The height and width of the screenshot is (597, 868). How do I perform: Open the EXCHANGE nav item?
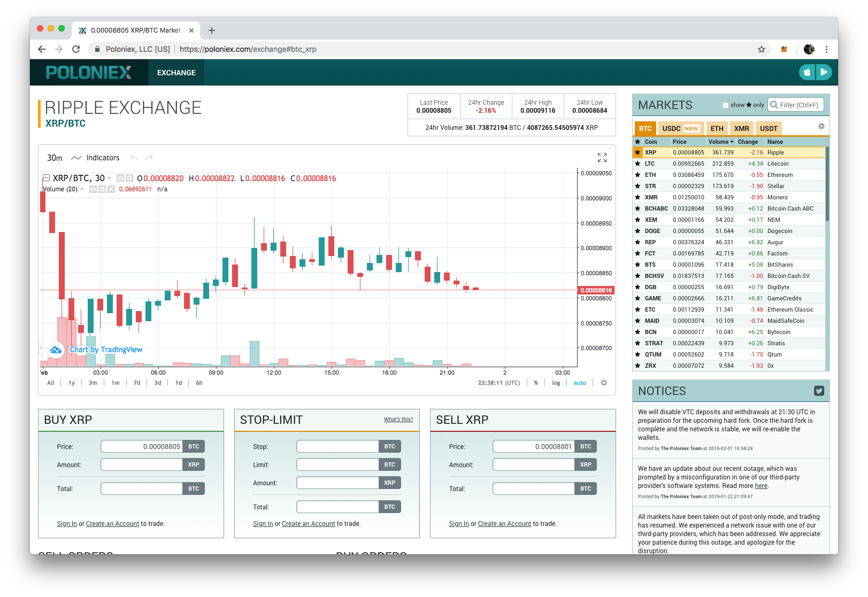pyautogui.click(x=176, y=73)
